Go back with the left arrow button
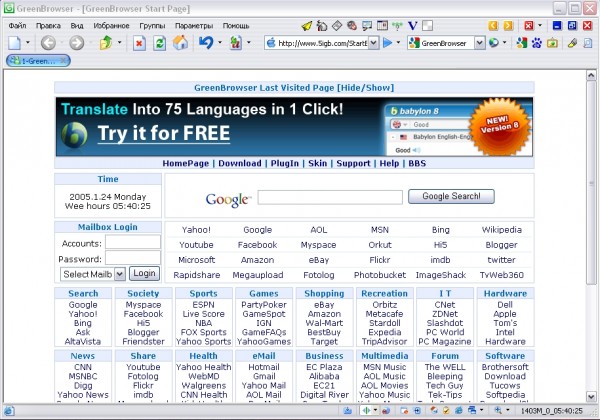 (48, 43)
